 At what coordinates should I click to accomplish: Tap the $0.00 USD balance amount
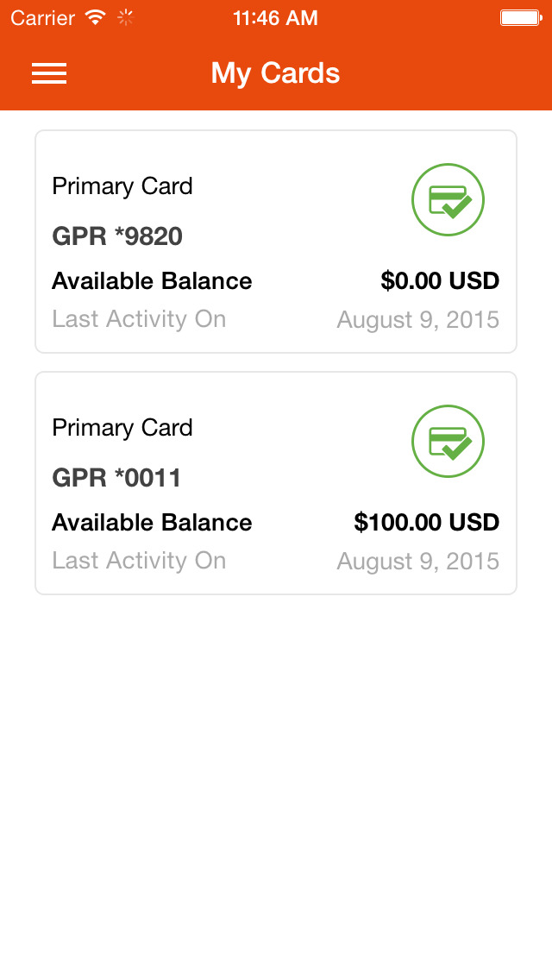(440, 281)
